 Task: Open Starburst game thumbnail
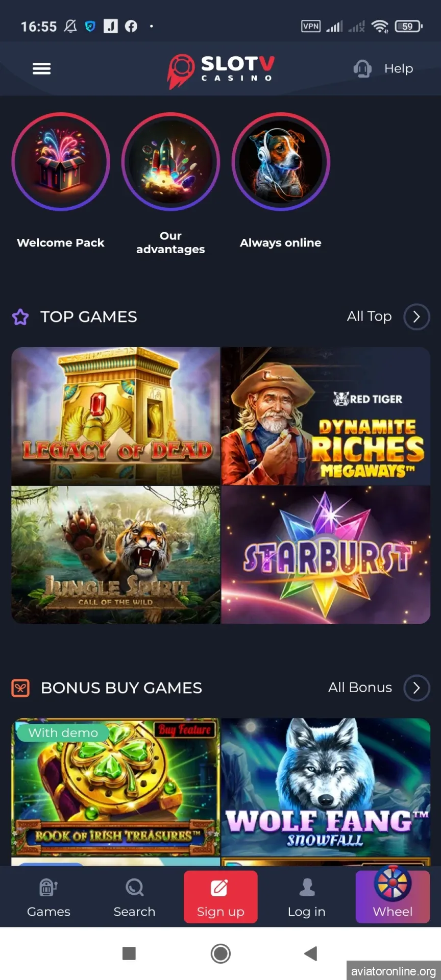[x=326, y=555]
